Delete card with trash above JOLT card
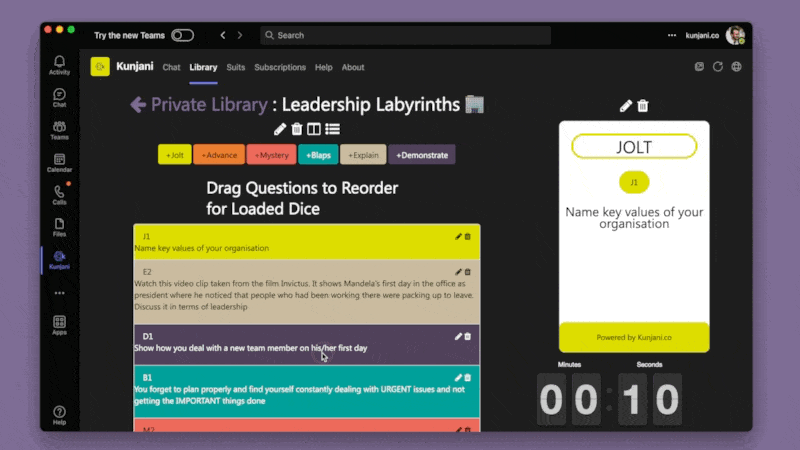The height and width of the screenshot is (450, 800). coord(643,106)
